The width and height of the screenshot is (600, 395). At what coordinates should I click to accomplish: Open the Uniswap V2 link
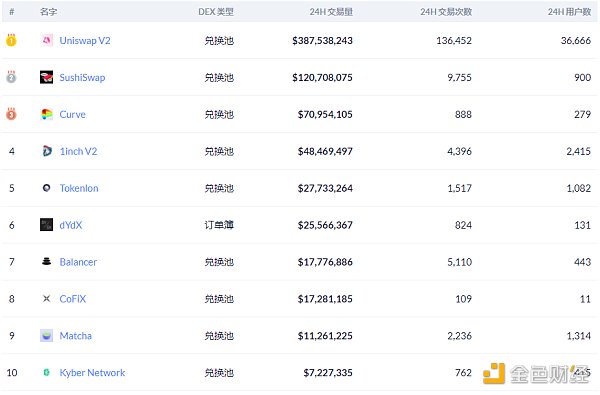pos(85,41)
